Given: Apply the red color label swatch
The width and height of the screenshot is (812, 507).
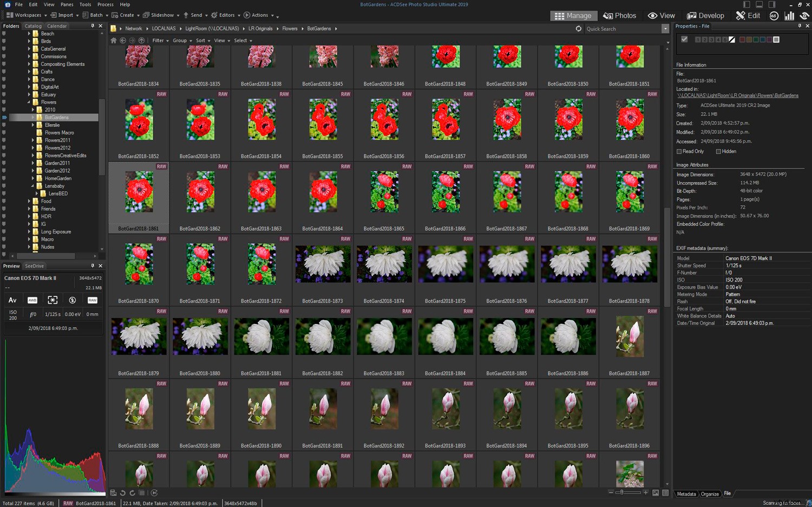Looking at the screenshot, I should click(742, 39).
